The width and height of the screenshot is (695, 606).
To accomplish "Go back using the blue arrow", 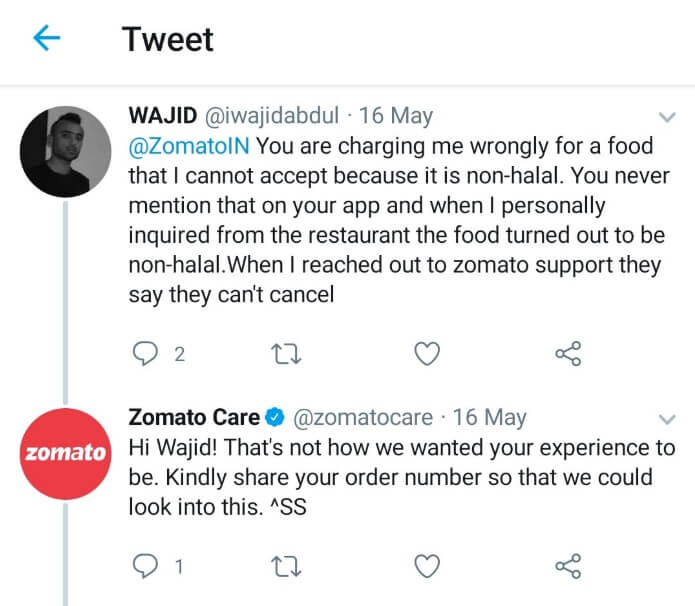I will point(47,38).
